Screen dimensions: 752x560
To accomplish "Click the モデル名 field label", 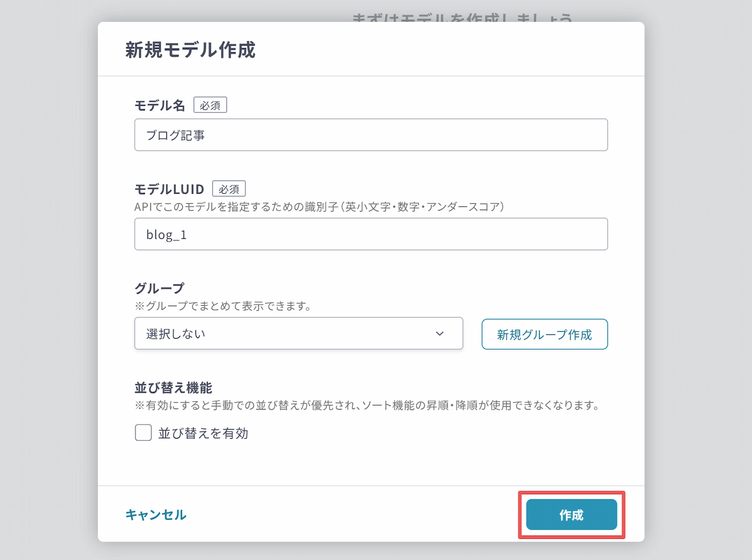I will coord(160,105).
